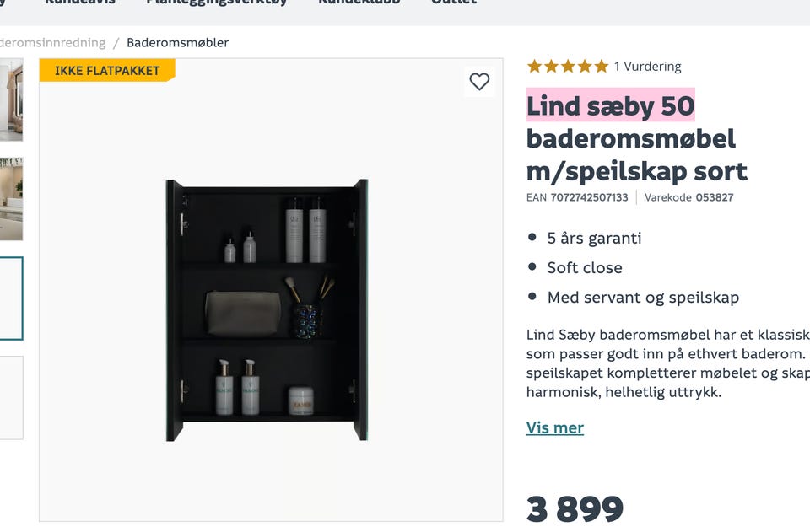Click the Varekode 053827 text
This screenshot has height=532, width=810.
[x=714, y=197]
